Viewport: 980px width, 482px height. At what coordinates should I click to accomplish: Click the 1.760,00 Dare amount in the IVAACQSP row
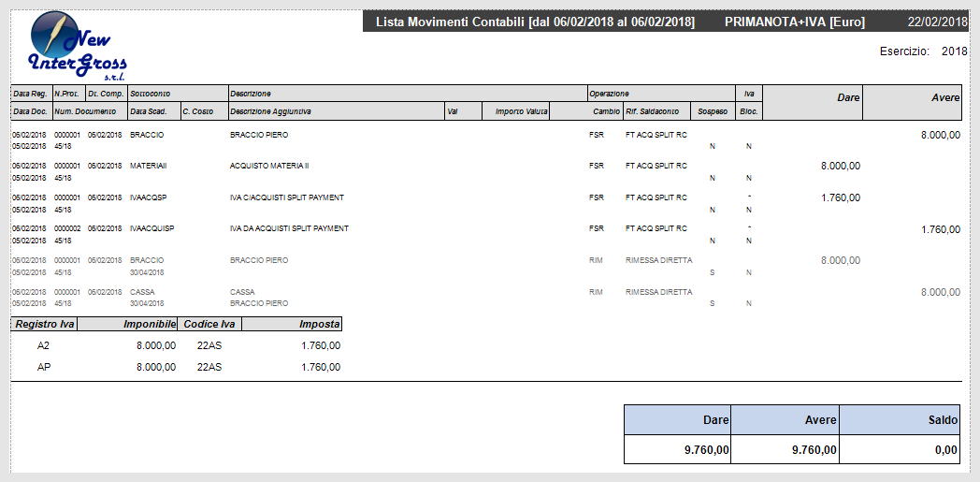point(841,198)
